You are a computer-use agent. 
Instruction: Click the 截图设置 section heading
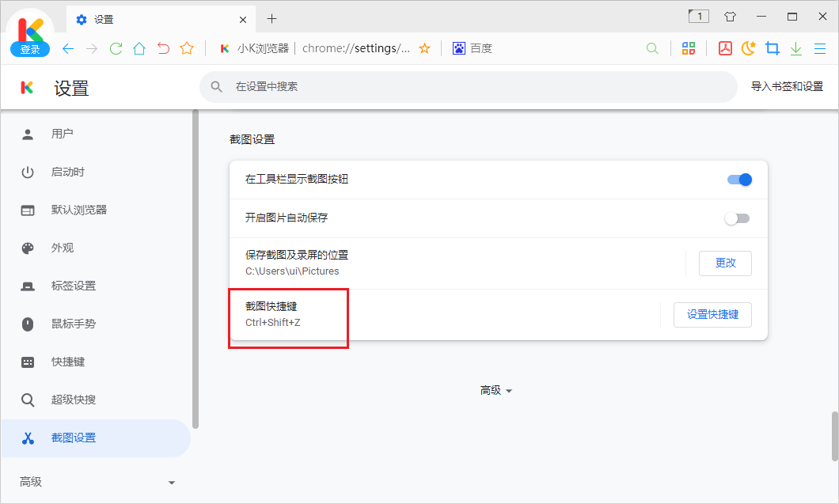252,139
